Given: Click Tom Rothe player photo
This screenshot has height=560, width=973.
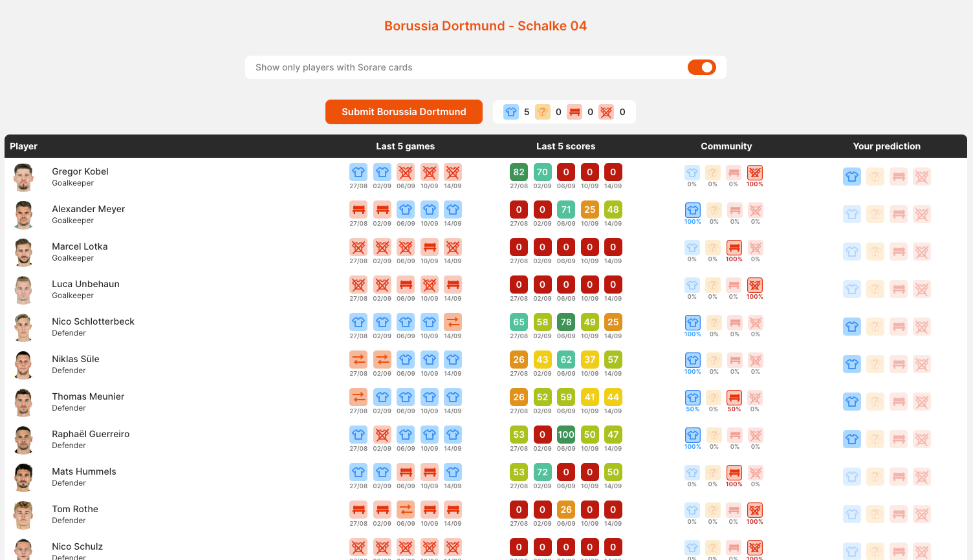Looking at the screenshot, I should (x=23, y=515).
